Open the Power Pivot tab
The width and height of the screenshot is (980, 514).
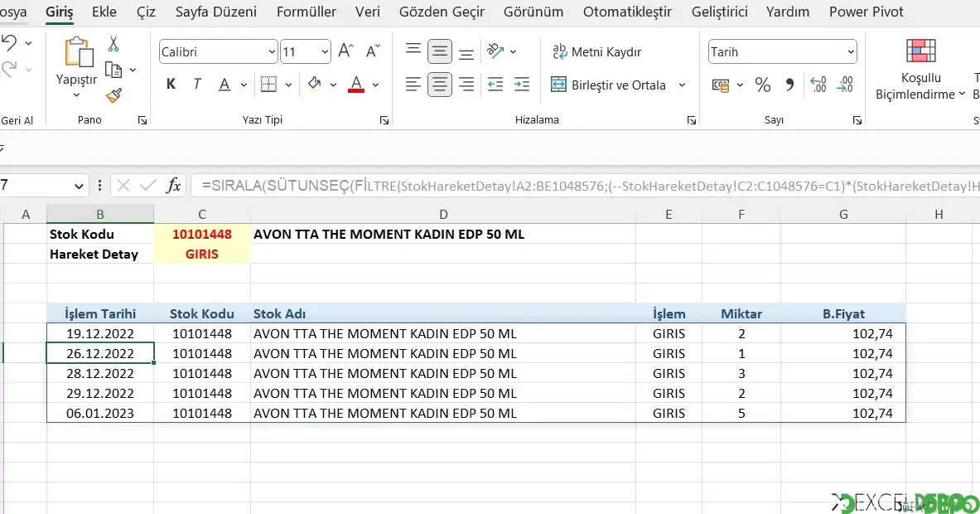(867, 12)
